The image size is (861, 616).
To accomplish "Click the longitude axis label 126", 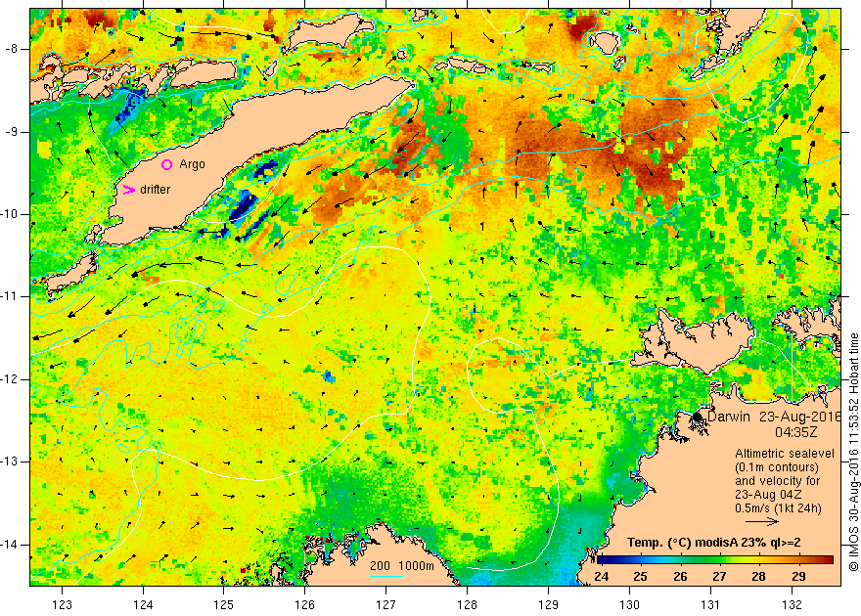I will click(304, 604).
